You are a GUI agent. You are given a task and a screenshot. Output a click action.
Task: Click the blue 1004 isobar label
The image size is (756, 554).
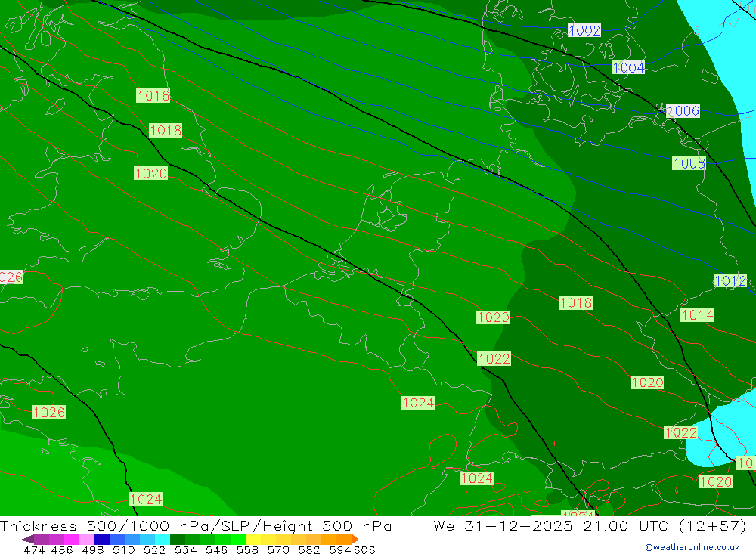coord(628,67)
